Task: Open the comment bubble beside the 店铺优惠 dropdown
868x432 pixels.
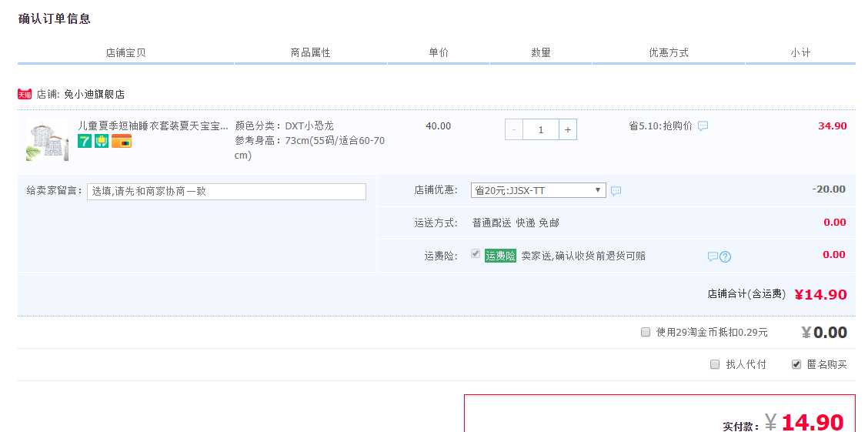Action: click(616, 191)
